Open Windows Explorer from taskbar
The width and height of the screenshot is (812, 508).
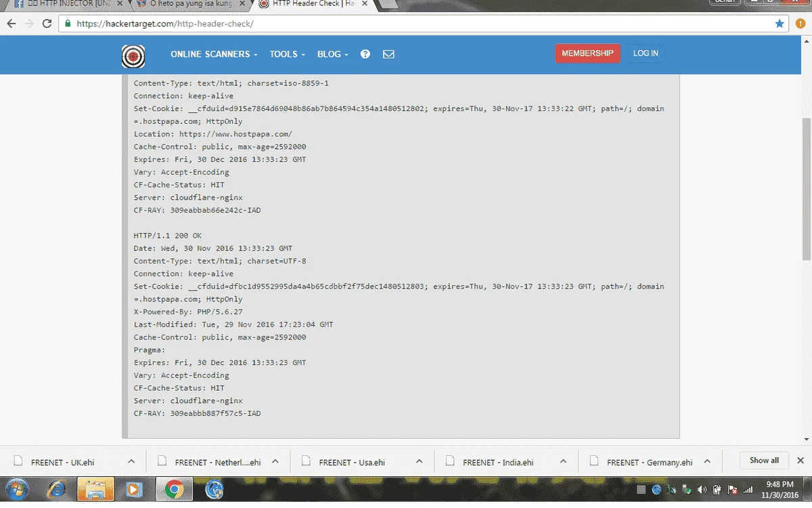[x=95, y=488]
